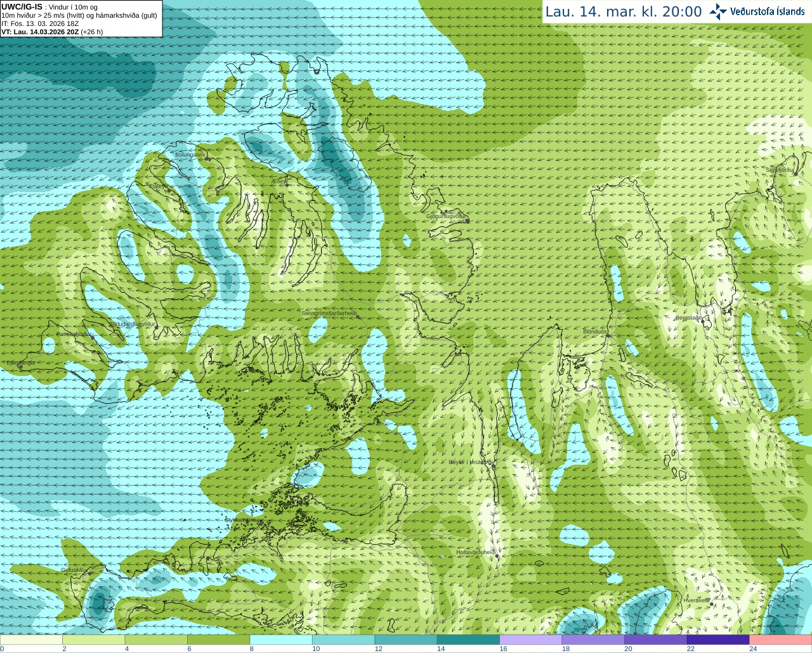
Task: Click the Blönduós station marker
Action: [x=607, y=336]
